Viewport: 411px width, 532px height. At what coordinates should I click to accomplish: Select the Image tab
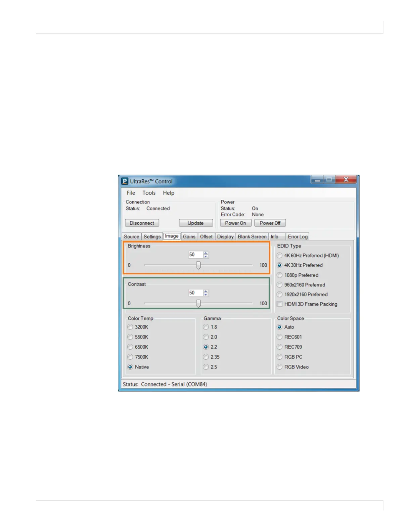coord(172,236)
